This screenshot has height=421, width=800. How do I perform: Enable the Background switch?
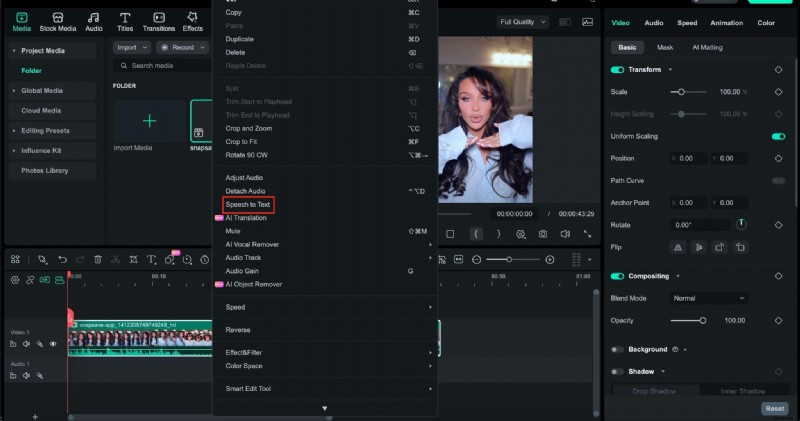(617, 350)
